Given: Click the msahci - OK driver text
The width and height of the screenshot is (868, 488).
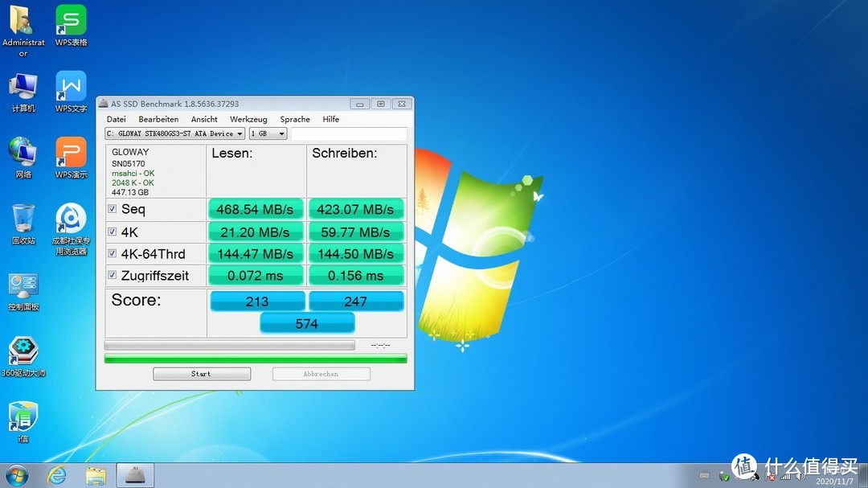Looking at the screenshot, I should tap(133, 174).
